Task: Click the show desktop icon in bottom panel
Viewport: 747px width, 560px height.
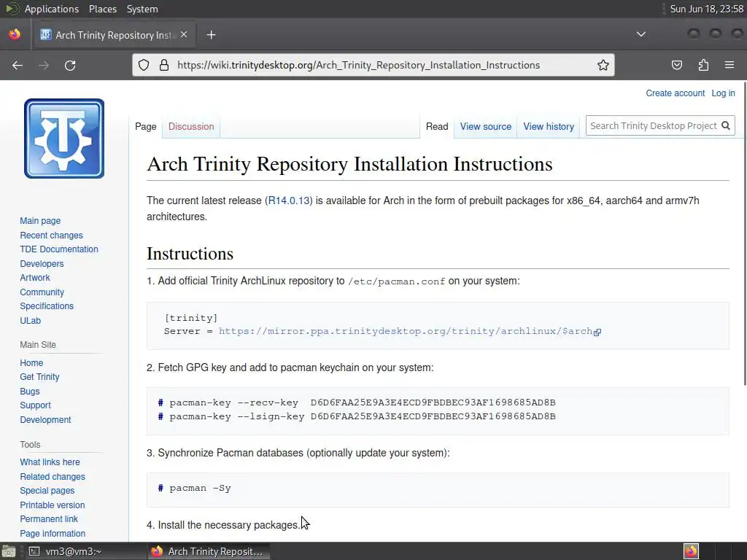Action: [8, 551]
